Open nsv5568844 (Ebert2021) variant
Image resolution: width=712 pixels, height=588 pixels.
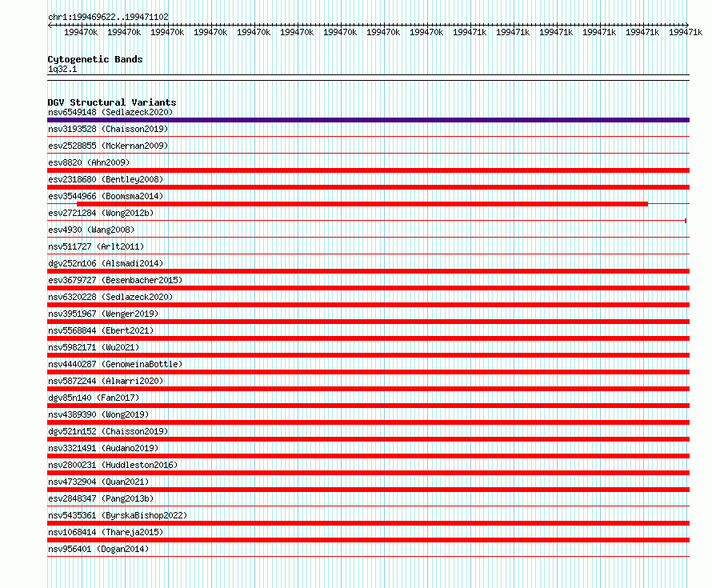(101, 330)
